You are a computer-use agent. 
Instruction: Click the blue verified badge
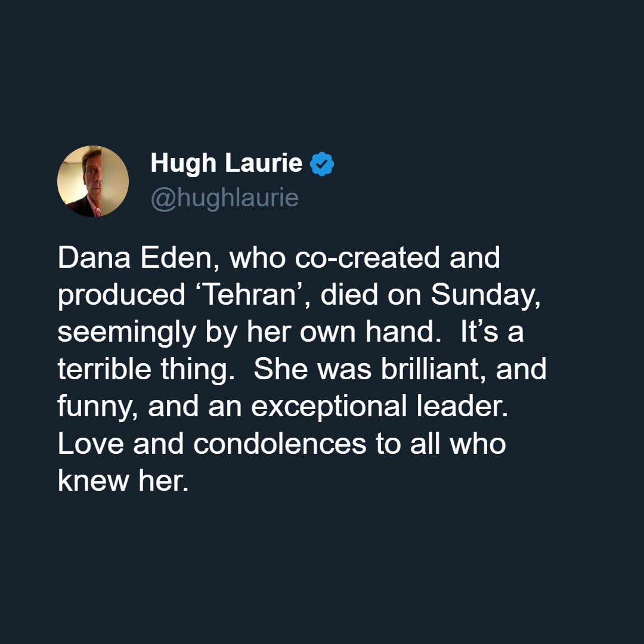click(322, 164)
